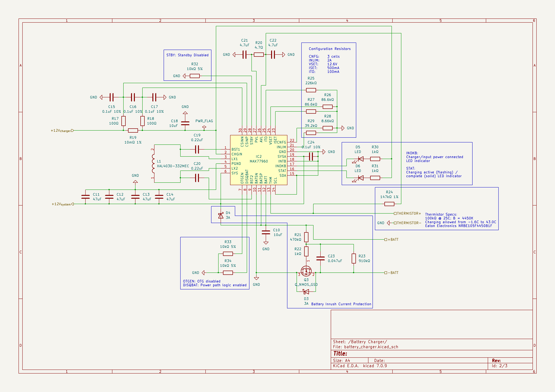Click the 'kicad 7.0.9' version text
555x392 pixels.
[375, 366]
